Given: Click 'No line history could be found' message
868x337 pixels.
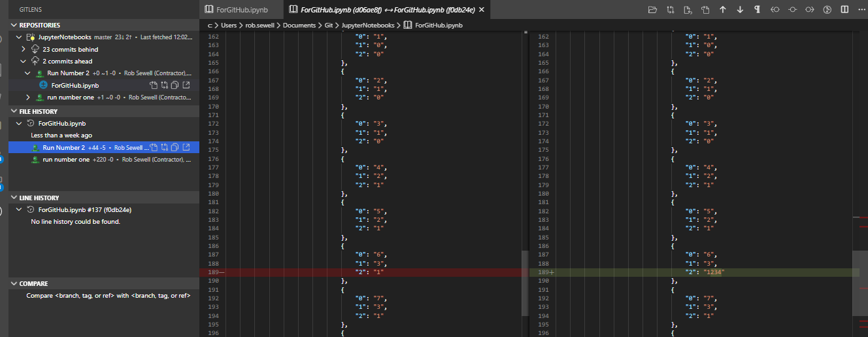Looking at the screenshot, I should click(76, 222).
